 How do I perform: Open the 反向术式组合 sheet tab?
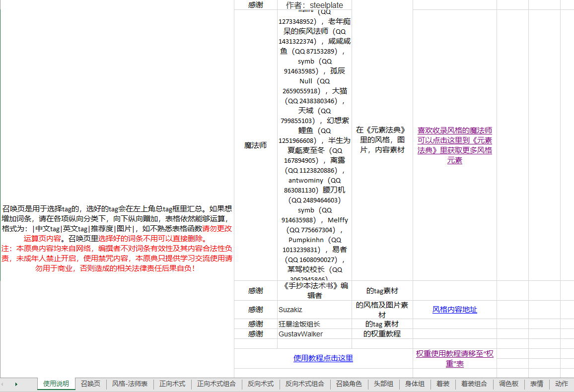coord(305,384)
